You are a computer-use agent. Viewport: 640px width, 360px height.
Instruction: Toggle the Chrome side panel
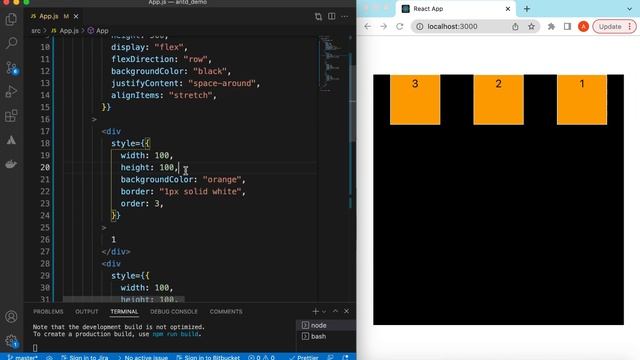pos(567,27)
